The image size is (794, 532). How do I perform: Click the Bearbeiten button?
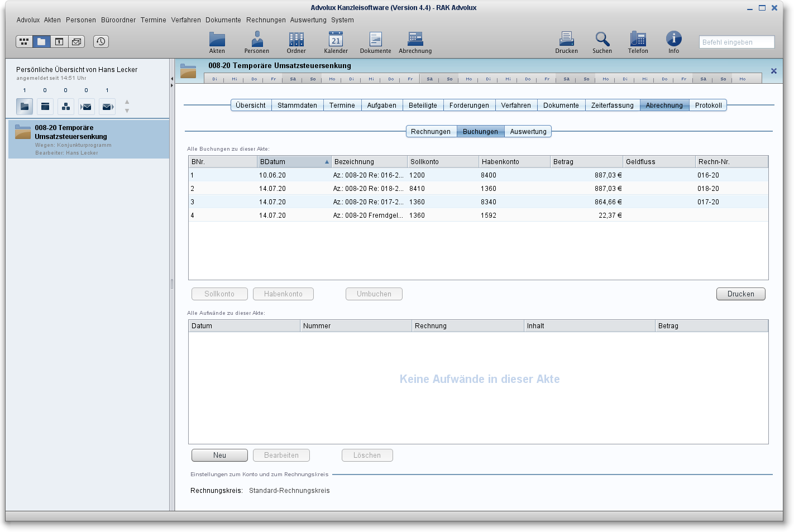point(281,456)
